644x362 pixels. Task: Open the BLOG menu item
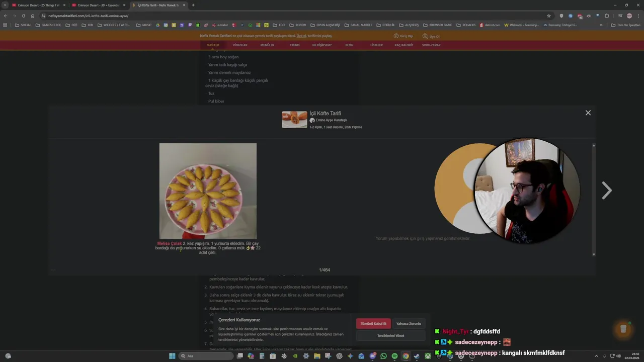[349, 45]
